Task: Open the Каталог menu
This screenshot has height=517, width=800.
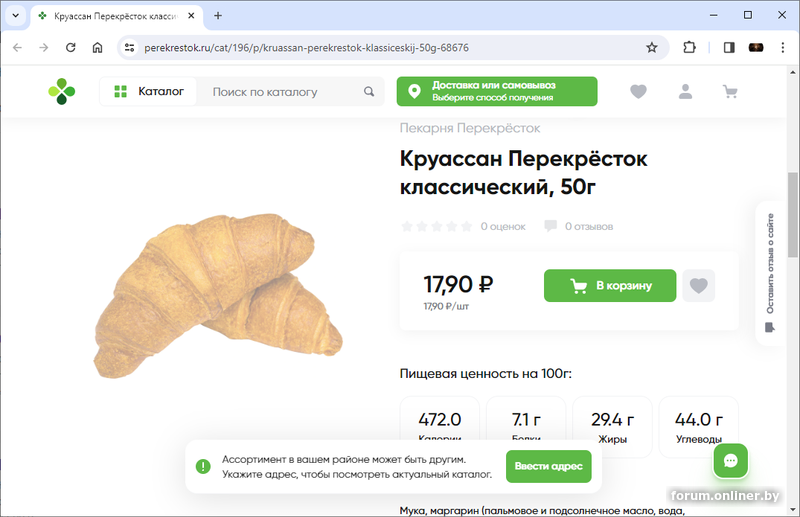Action: pyautogui.click(x=148, y=91)
